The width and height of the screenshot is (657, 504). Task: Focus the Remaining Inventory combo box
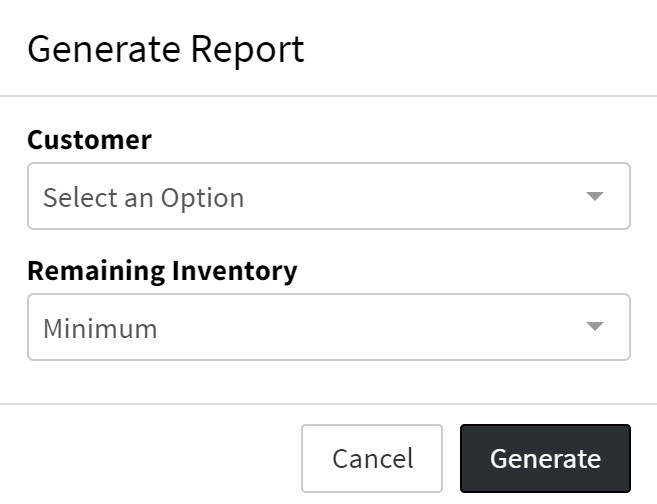tap(328, 327)
